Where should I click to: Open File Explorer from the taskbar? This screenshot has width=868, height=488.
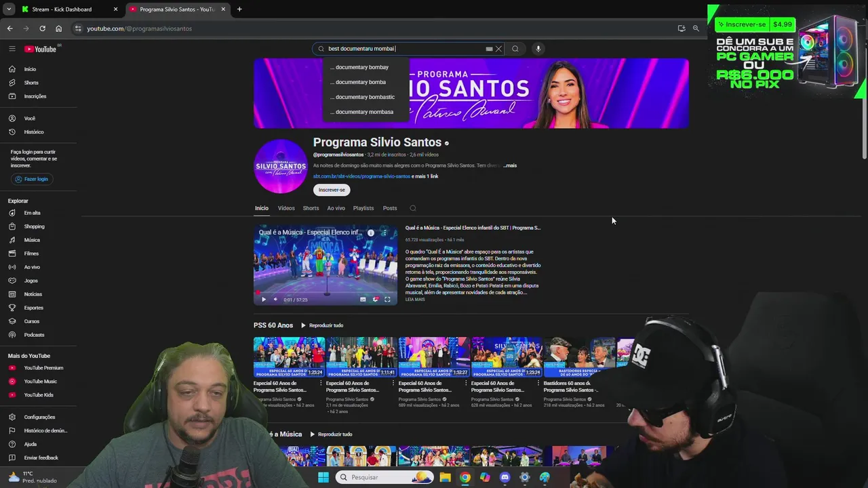click(445, 477)
